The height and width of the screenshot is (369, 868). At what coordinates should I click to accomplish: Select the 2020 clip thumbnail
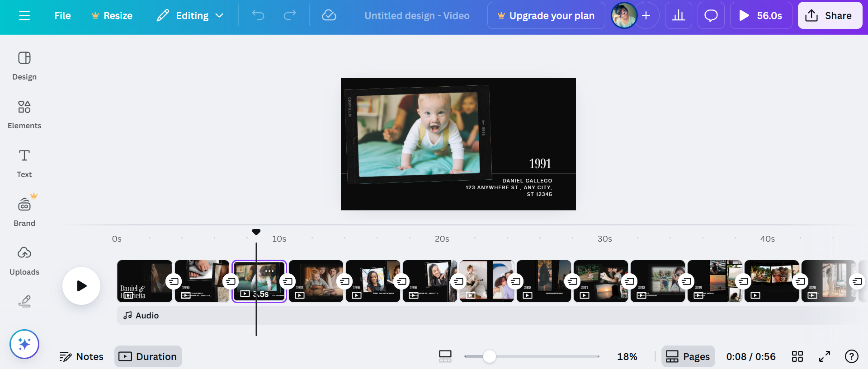(828, 281)
